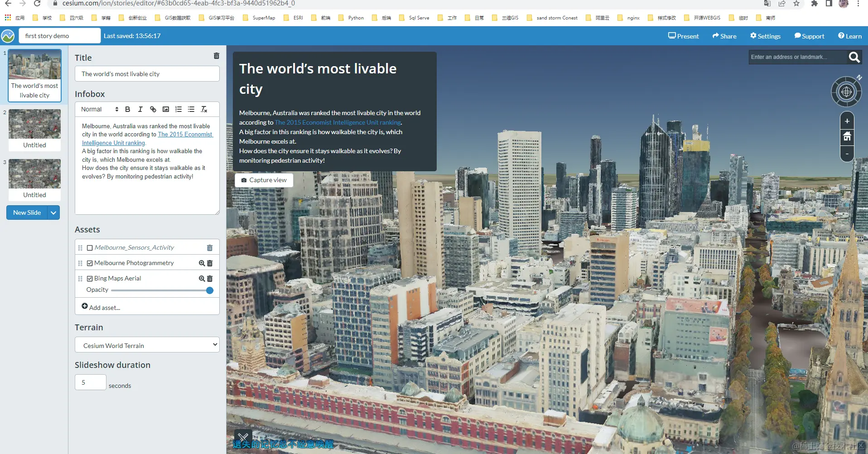Zoom to the Melbourne Photogrammetry asset
Image resolution: width=868 pixels, height=454 pixels.
pos(202,263)
